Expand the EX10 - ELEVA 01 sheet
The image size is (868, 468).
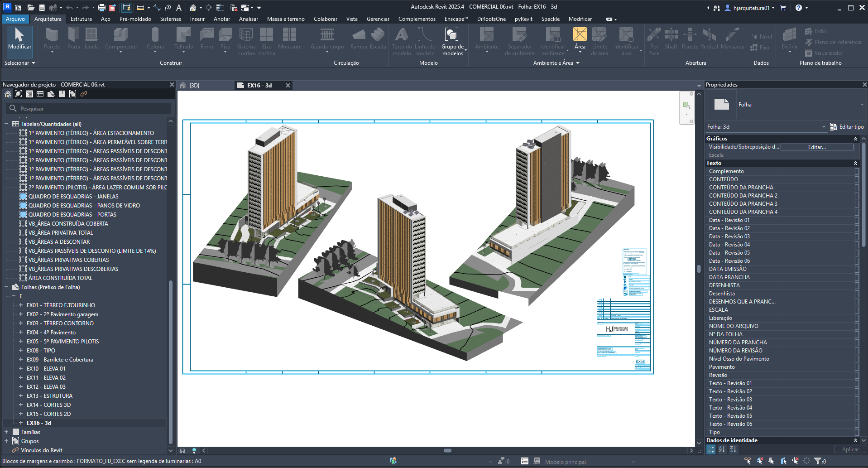click(21, 369)
